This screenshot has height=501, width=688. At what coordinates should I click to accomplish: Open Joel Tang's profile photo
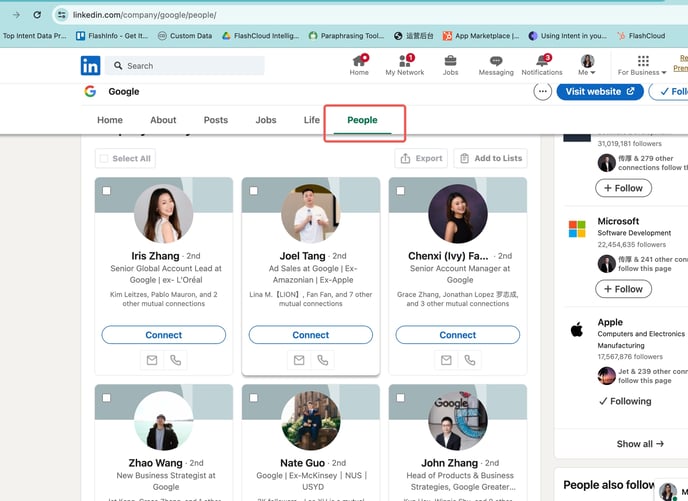click(311, 214)
